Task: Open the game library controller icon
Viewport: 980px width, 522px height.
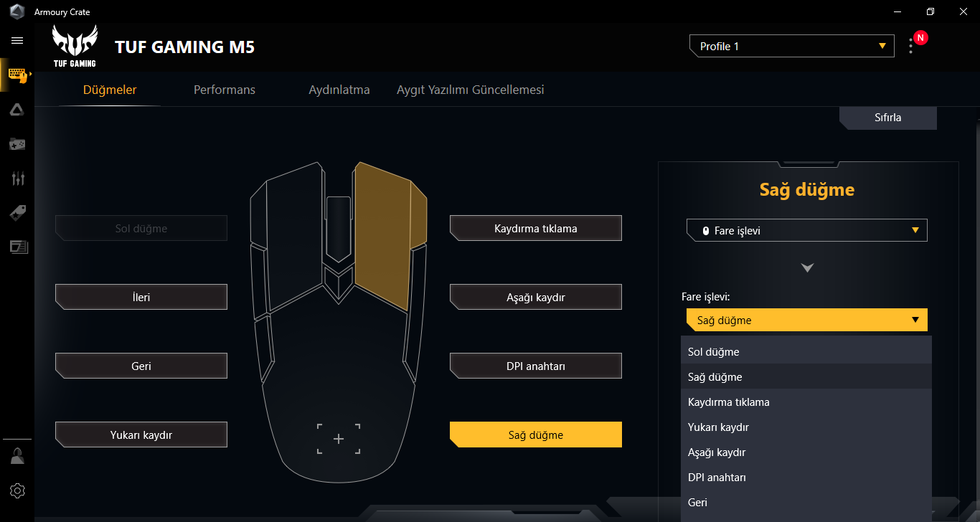Action: click(x=17, y=144)
